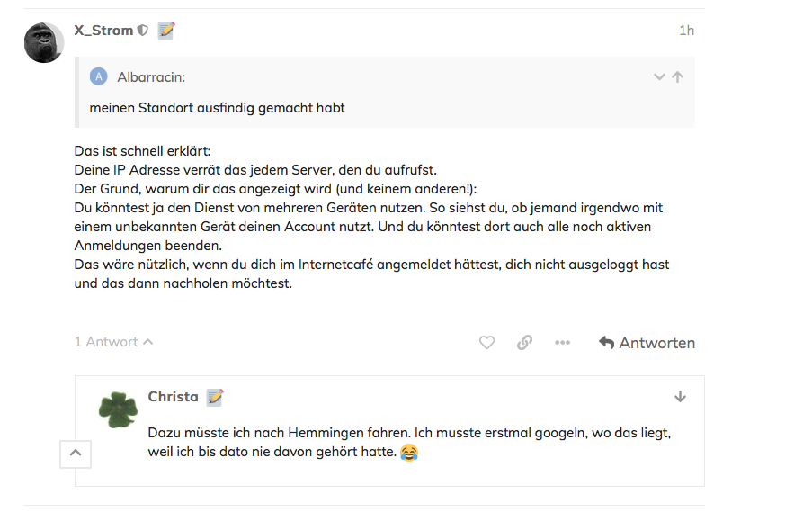Image resolution: width=812 pixels, height=512 pixels.
Task: Click the Antworten reply button
Action: [647, 343]
